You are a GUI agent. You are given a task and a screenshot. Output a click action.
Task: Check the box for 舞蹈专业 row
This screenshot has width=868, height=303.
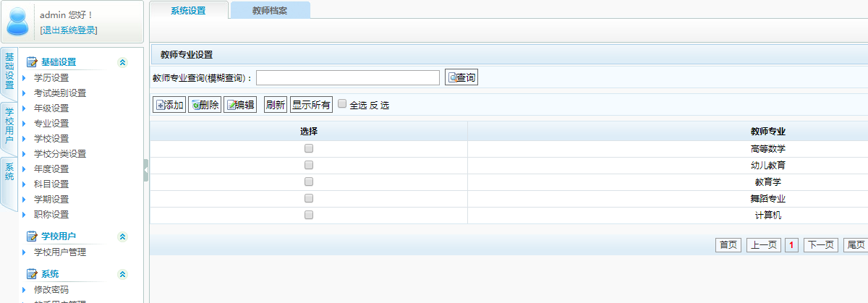pos(309,198)
